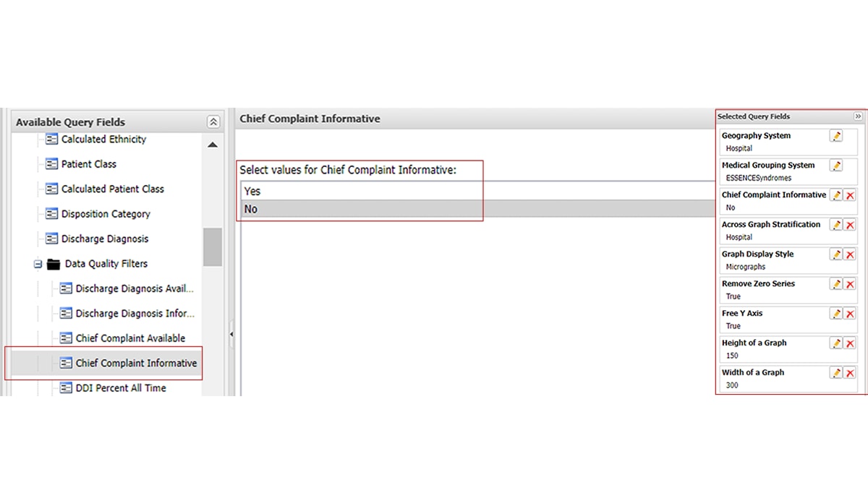Image resolution: width=868 pixels, height=488 pixels.
Task: Open Chief Complaint Available query field
Action: pos(130,338)
